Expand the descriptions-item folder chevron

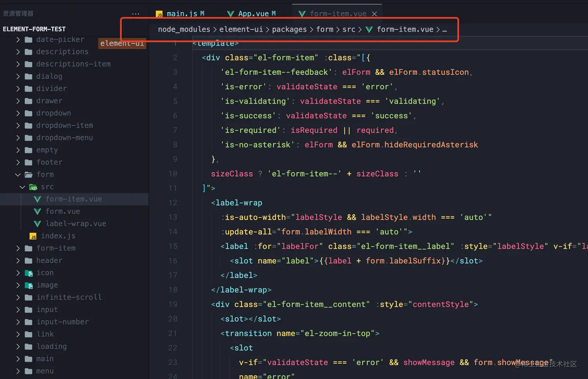tap(18, 64)
